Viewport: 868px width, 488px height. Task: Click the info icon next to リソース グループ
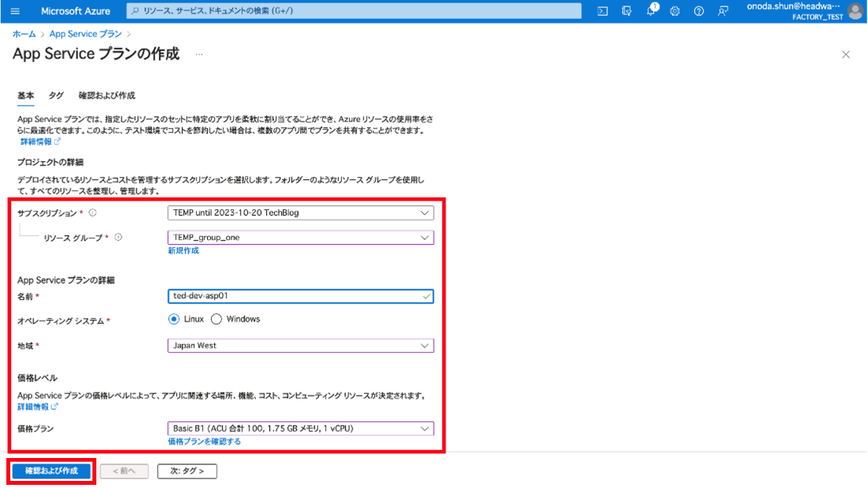pyautogui.click(x=118, y=238)
